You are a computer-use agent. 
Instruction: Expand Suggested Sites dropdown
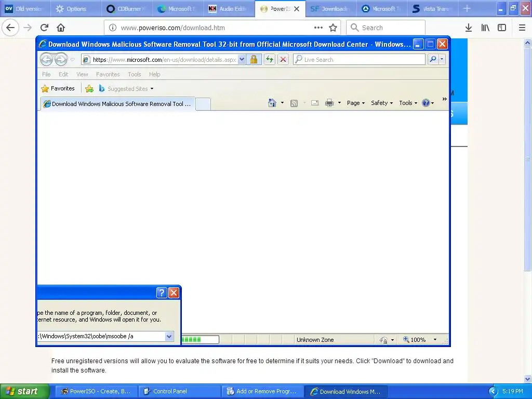[152, 89]
